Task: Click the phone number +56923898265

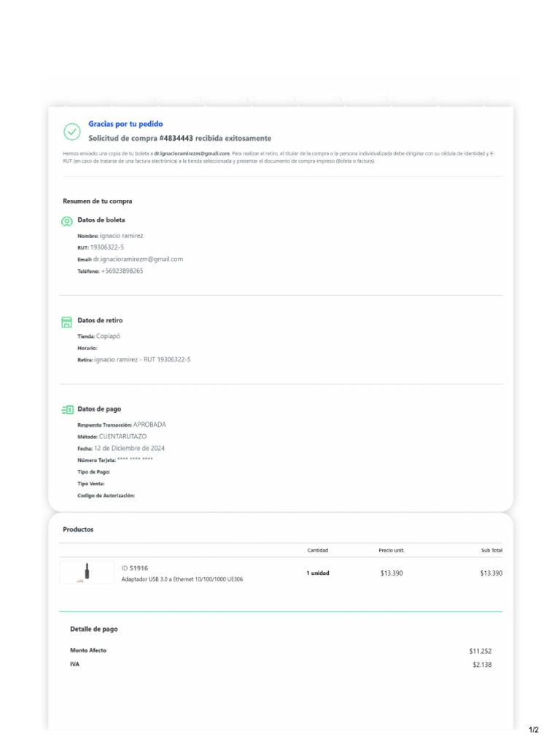Action: (x=122, y=271)
